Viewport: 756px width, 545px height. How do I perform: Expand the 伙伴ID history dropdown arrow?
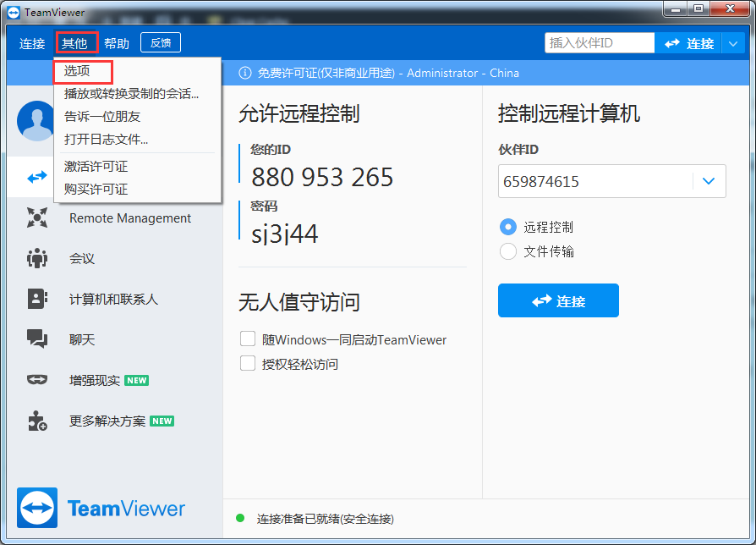(x=709, y=181)
